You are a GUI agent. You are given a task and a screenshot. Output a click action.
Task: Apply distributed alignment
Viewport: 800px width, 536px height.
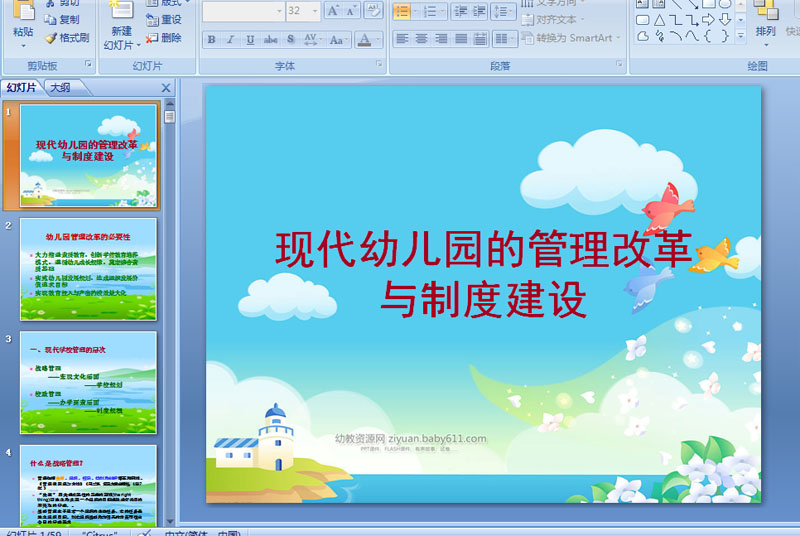pyautogui.click(x=480, y=39)
